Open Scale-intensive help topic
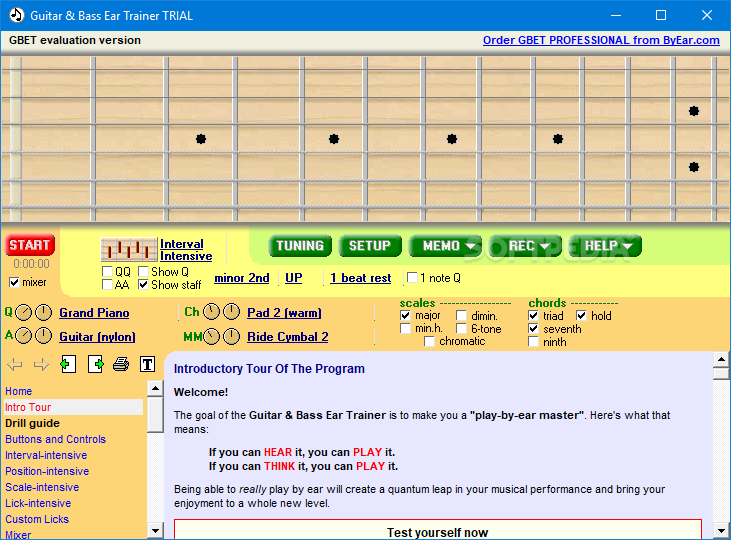 (42, 487)
